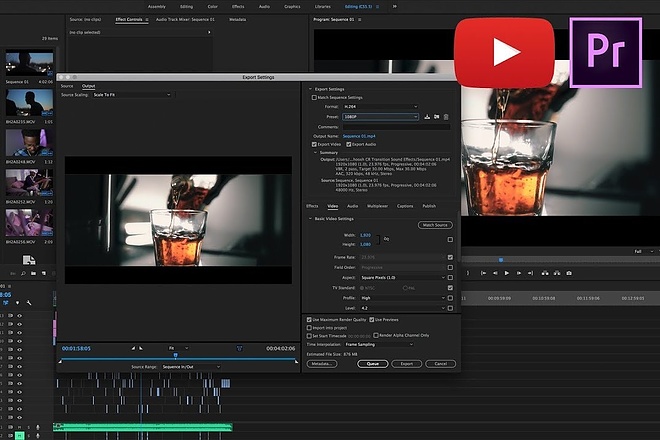Click the Export button

[407, 364]
